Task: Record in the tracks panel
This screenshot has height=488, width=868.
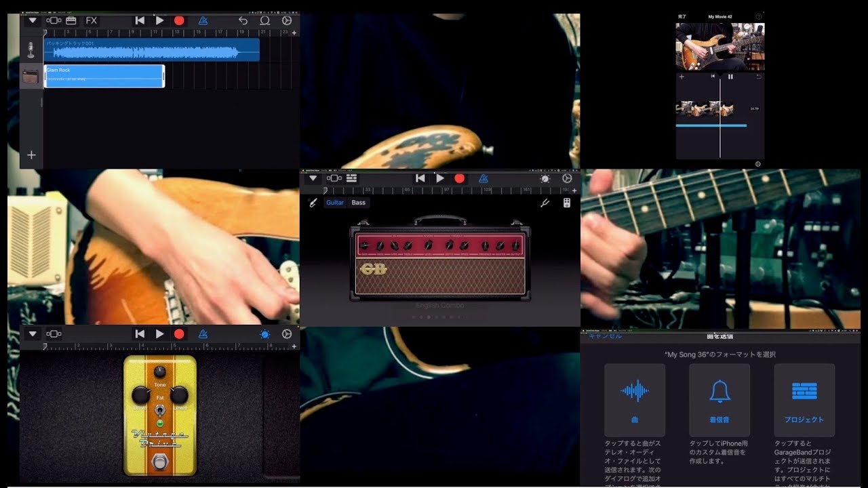Action: (x=179, y=20)
